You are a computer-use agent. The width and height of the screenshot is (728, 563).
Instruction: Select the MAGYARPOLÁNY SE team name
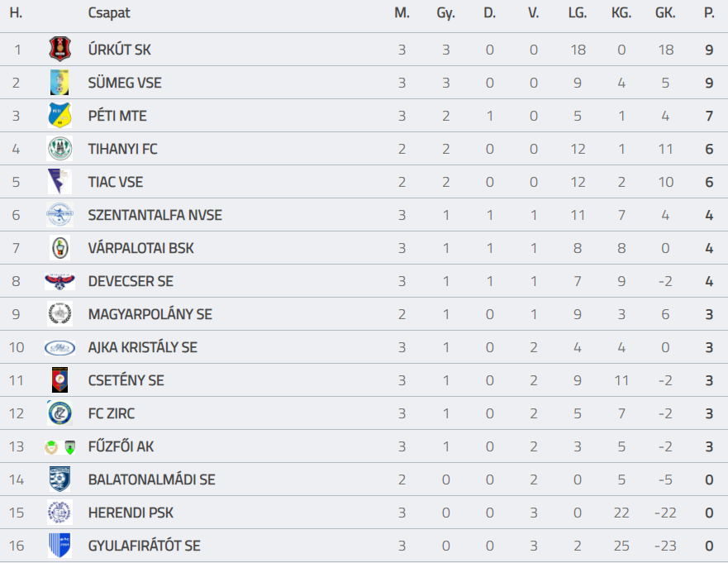150,314
